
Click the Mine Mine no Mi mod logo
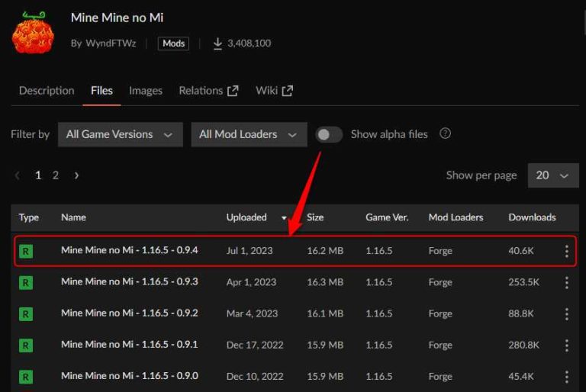click(x=33, y=32)
